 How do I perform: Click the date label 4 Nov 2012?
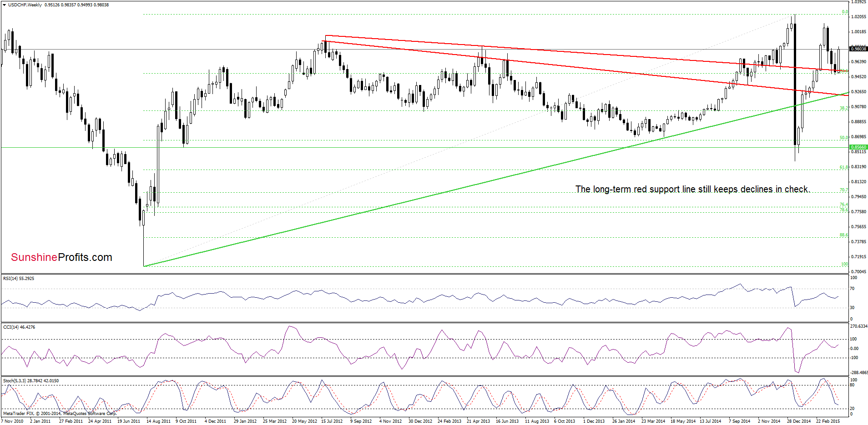coord(390,421)
